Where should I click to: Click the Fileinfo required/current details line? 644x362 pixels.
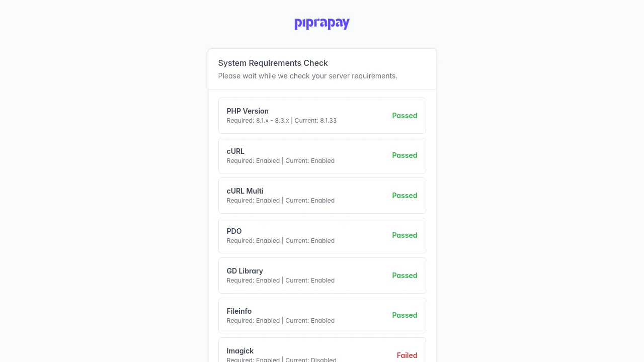coord(280,321)
